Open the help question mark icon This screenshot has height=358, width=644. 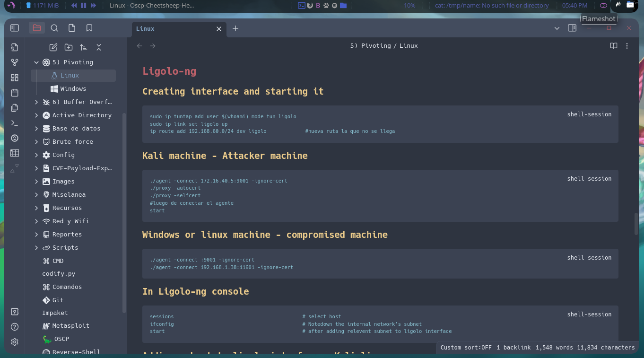click(15, 327)
